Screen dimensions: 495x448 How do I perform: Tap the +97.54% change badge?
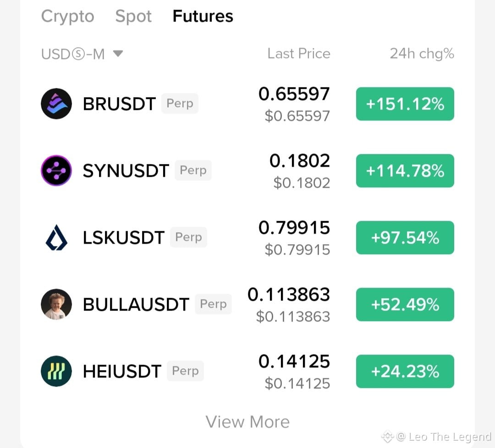click(x=405, y=238)
